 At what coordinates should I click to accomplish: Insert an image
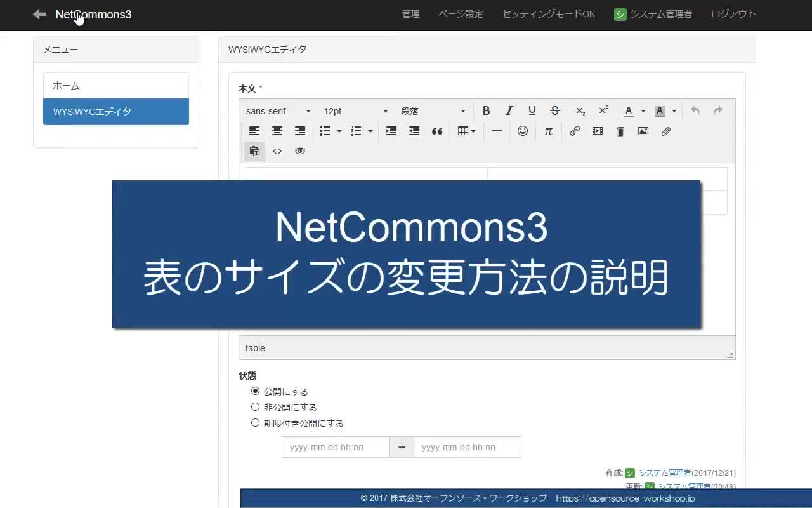click(643, 131)
